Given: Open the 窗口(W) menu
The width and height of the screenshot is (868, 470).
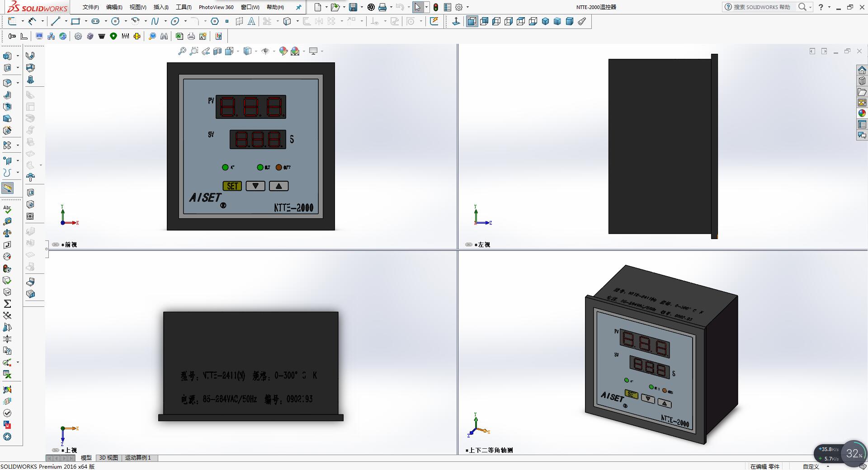Looking at the screenshot, I should click(250, 7).
